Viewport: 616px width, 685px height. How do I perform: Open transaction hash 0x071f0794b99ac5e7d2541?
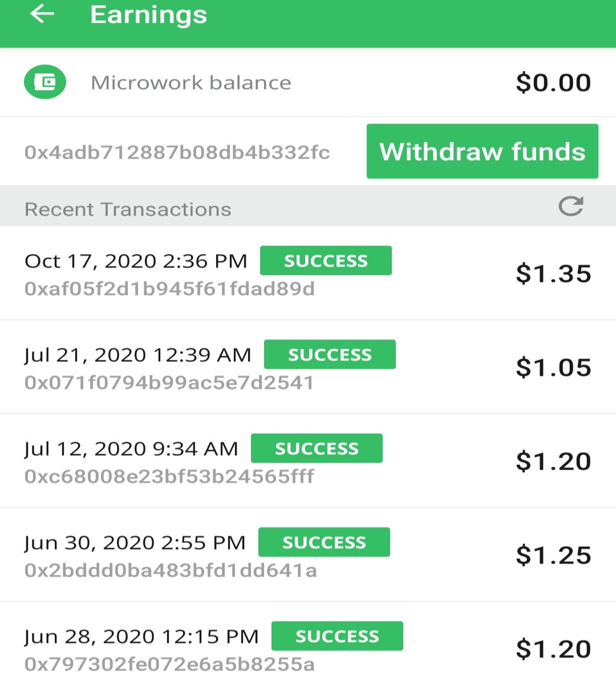[169, 382]
